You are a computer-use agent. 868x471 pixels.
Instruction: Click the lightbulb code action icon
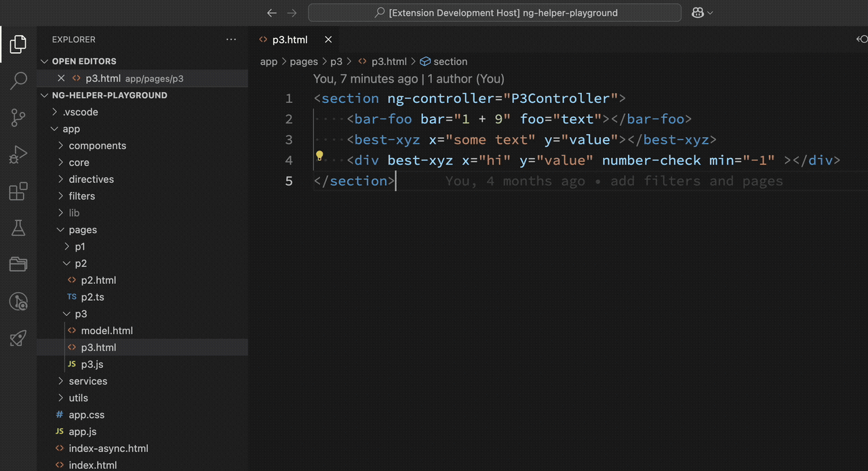320,156
